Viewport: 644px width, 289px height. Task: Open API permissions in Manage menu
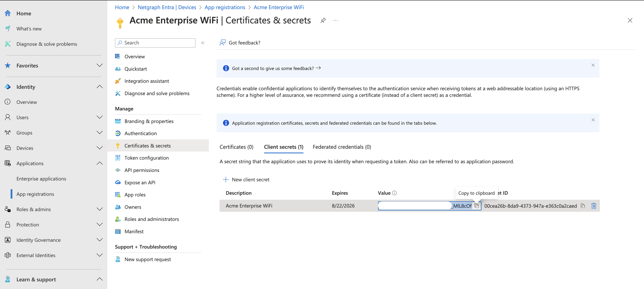pos(142,170)
